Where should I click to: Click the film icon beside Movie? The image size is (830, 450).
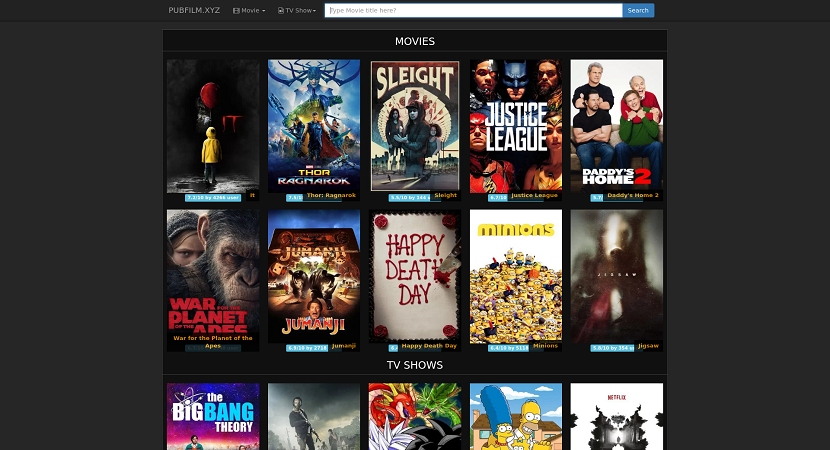pos(236,11)
